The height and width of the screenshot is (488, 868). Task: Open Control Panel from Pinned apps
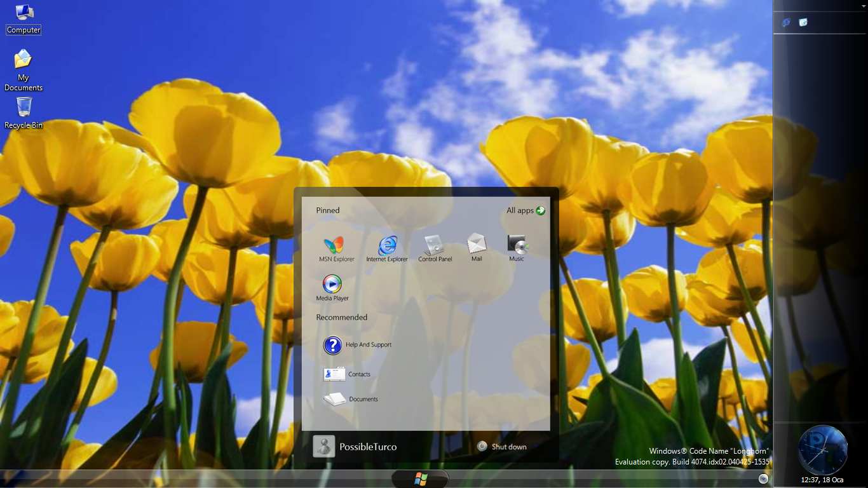[435, 249]
